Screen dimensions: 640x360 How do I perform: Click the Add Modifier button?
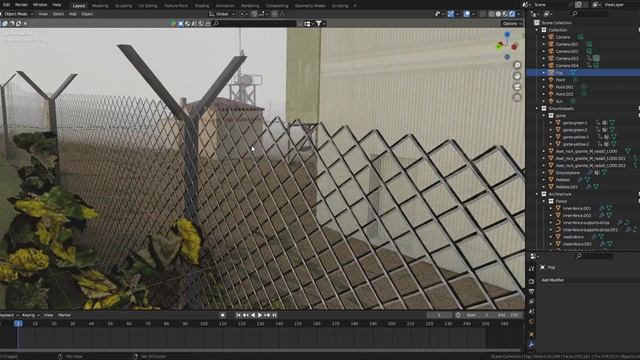(590, 280)
